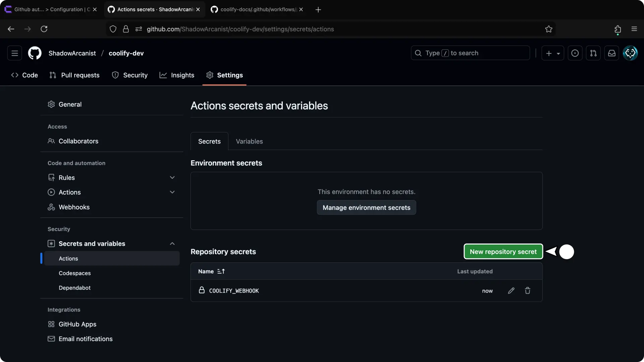Switch to the Variables tab
The width and height of the screenshot is (644, 362).
point(249,141)
